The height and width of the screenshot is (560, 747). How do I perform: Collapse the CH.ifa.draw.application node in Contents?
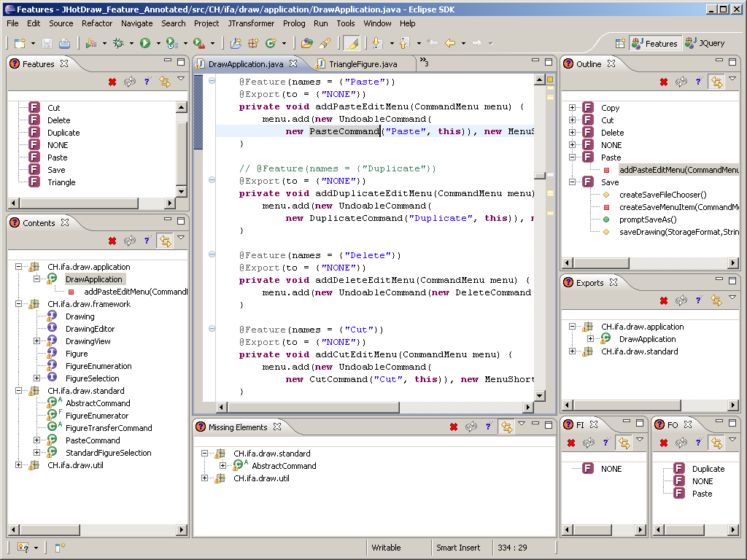point(18,267)
